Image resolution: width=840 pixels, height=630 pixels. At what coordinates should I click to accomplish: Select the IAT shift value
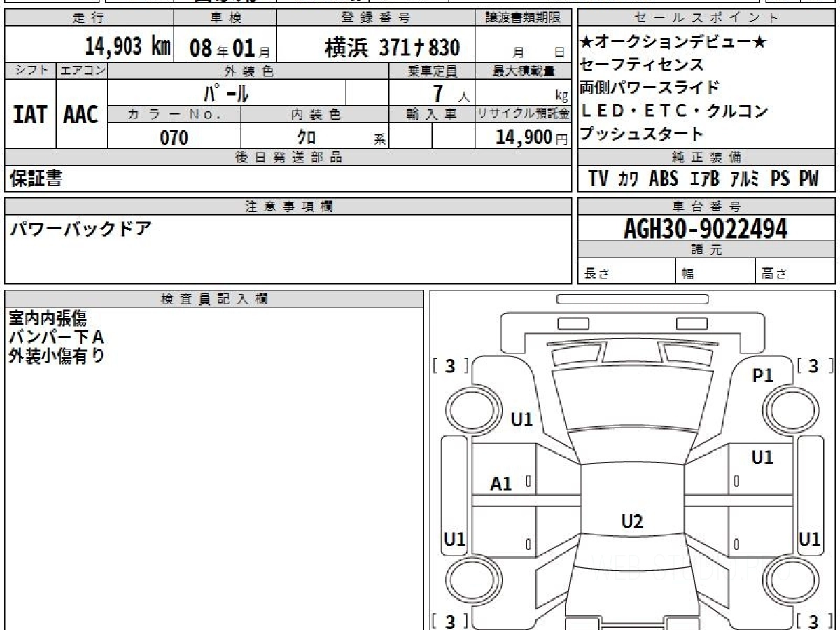click(30, 115)
